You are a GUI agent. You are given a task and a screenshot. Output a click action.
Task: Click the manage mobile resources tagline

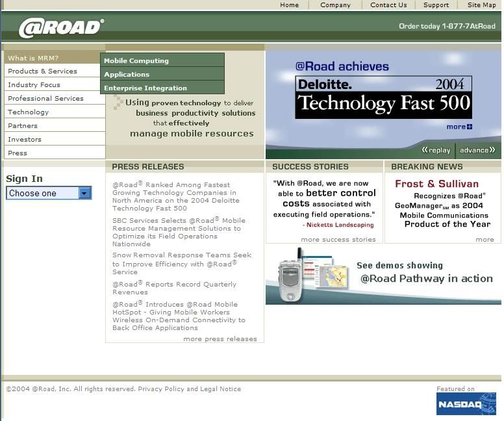(x=192, y=133)
